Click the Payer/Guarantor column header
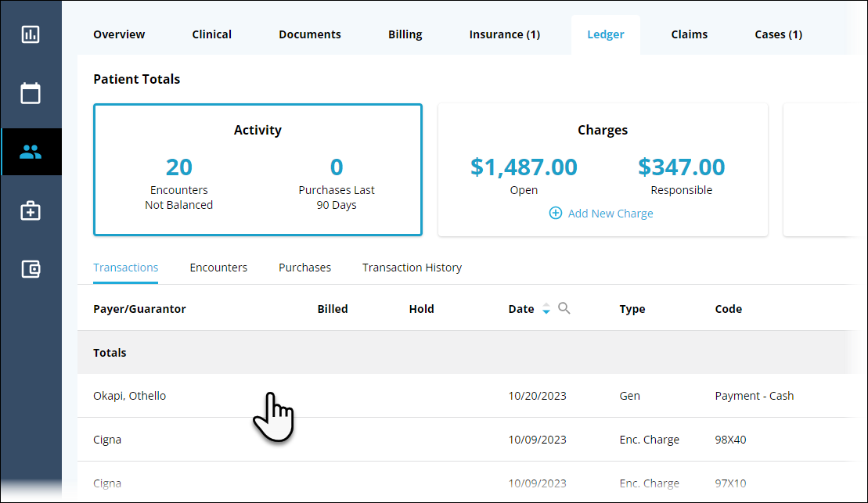Viewport: 868px width, 503px height. [139, 309]
